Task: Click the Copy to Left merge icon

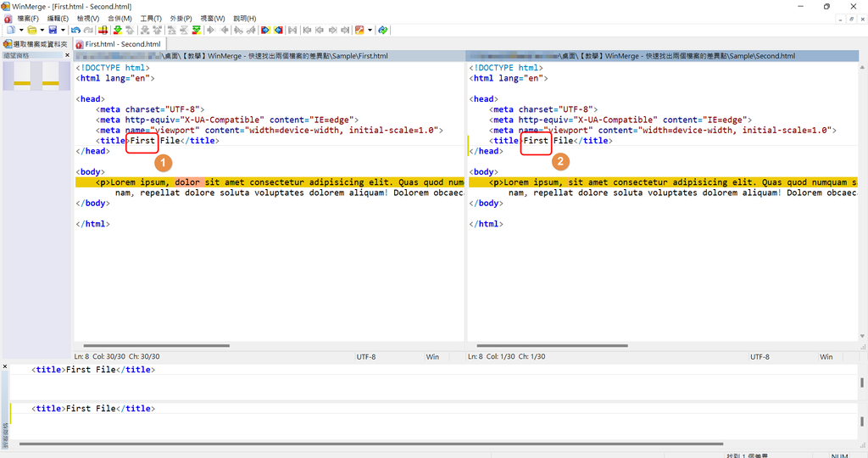Action: click(277, 30)
